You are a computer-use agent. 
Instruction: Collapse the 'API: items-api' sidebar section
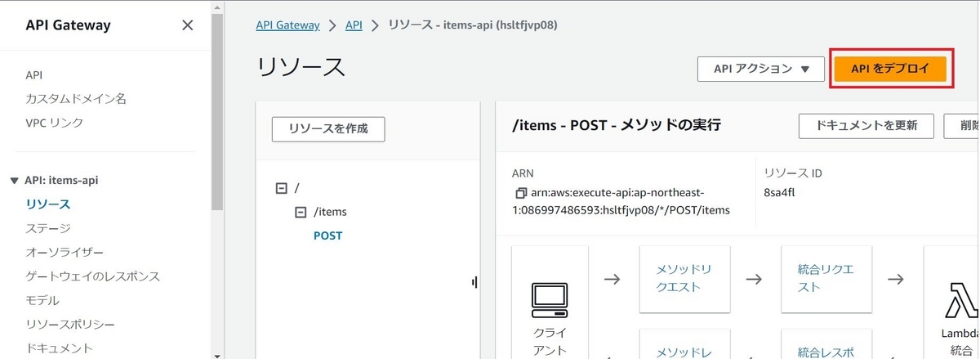tap(14, 180)
